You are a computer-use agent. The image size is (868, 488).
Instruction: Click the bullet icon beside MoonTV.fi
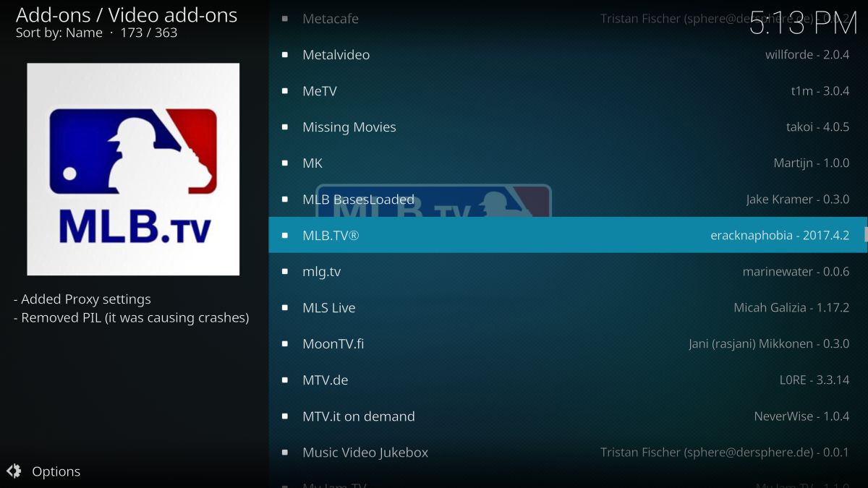[285, 343]
